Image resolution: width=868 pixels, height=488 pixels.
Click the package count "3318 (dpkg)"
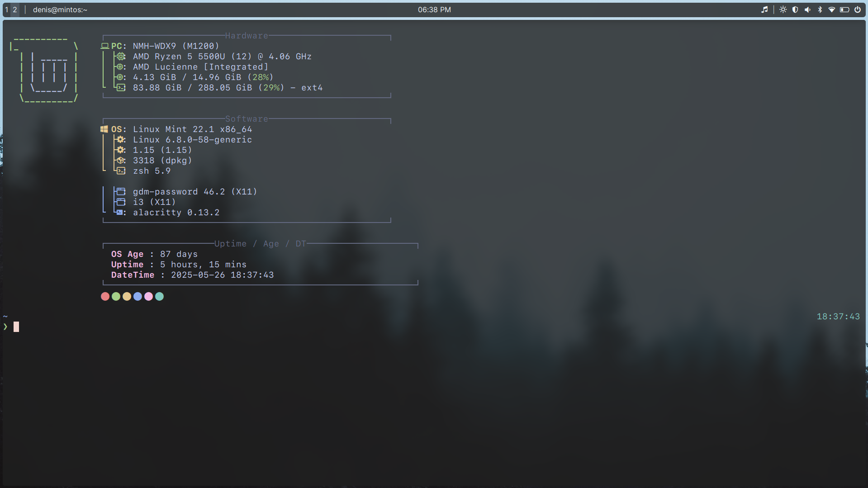(162, 161)
